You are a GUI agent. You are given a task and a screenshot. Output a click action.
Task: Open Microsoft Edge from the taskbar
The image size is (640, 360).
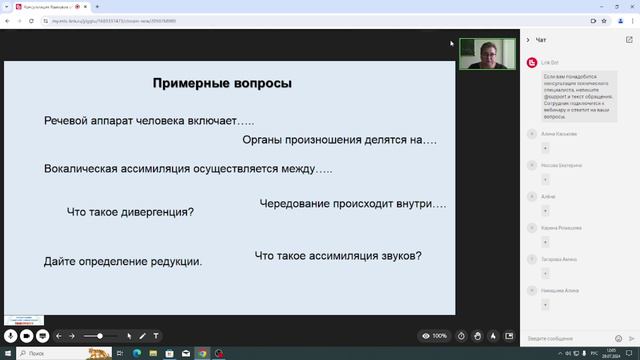pos(137,353)
